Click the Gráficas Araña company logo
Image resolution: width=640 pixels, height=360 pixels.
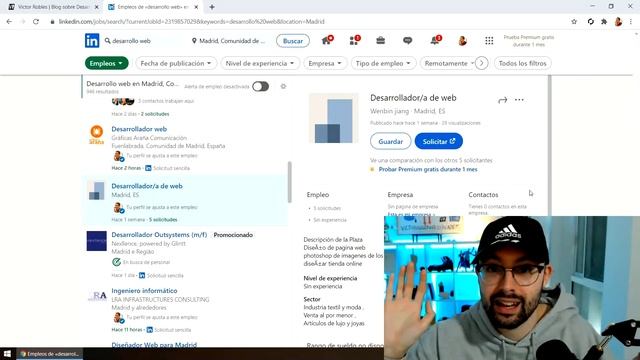coord(97,135)
